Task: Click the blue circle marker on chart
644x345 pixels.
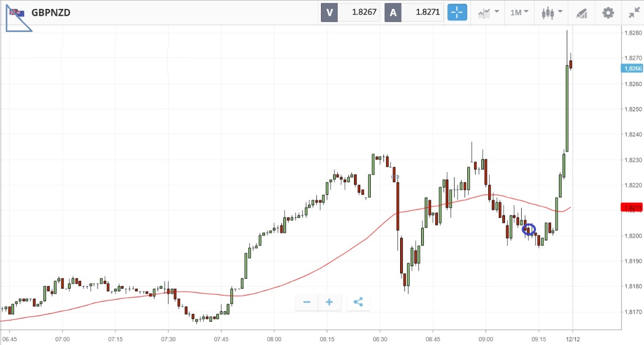Action: 529,229
